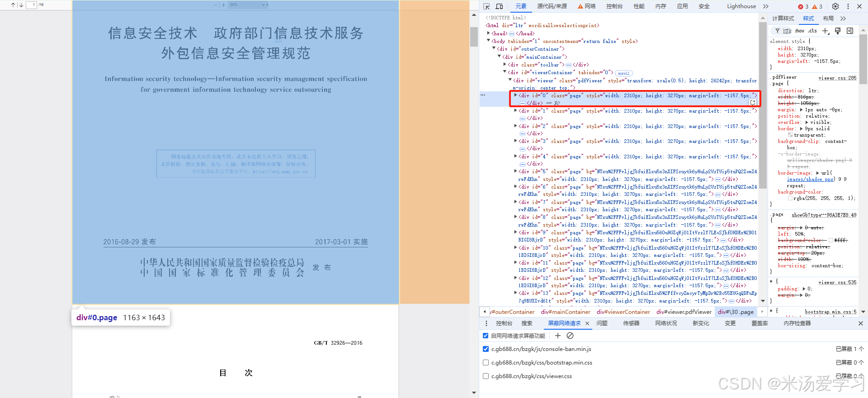This screenshot has width=868, height=398.
Task: Go to next page arrow in PDF toolbar
Action: [x=21, y=5]
